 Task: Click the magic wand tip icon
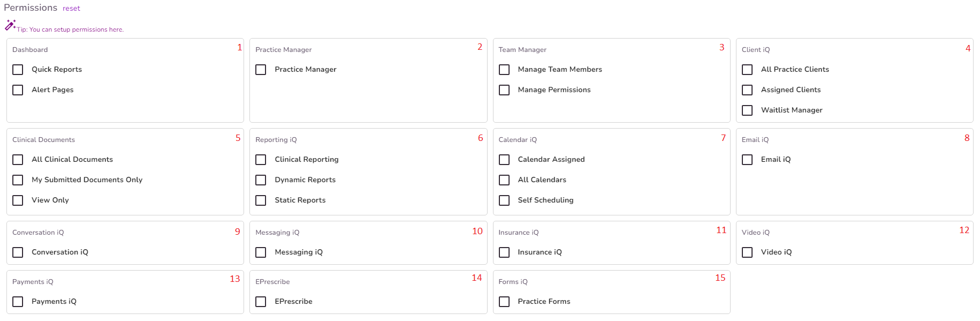10,24
